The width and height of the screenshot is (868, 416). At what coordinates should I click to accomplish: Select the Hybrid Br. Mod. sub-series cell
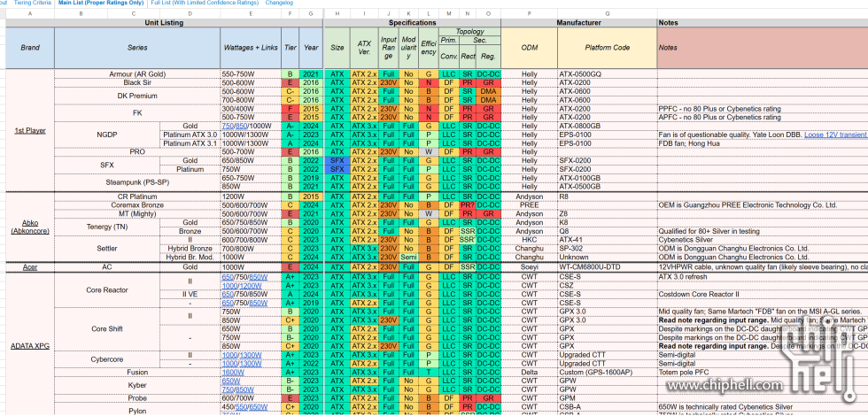(190, 258)
